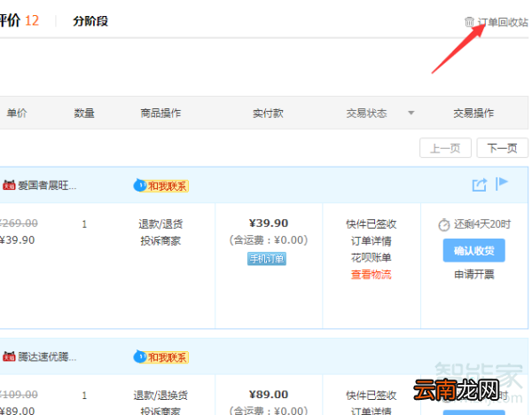Click 和我联系 for 爱国者展旺 order
The image size is (532, 415).
pyautogui.click(x=161, y=185)
